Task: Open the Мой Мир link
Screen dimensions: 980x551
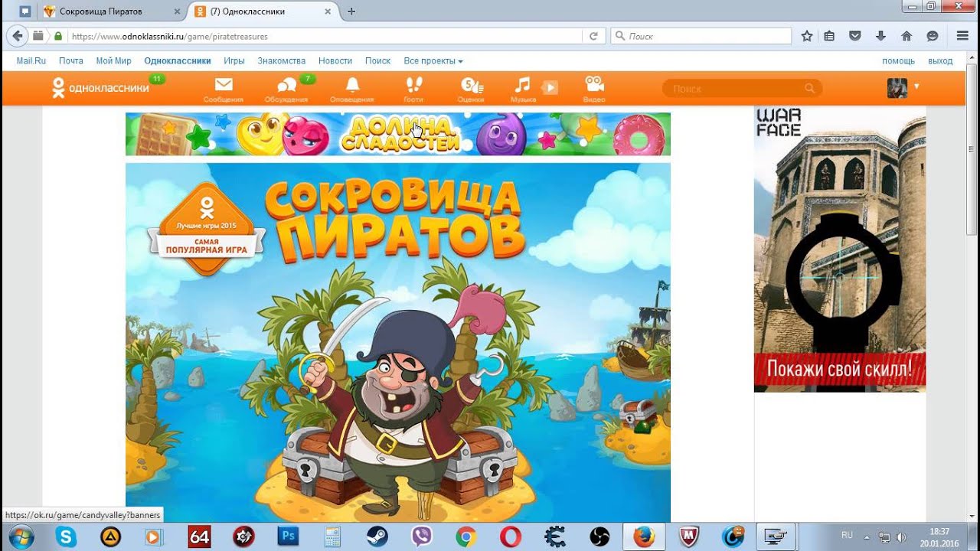Action: click(113, 61)
